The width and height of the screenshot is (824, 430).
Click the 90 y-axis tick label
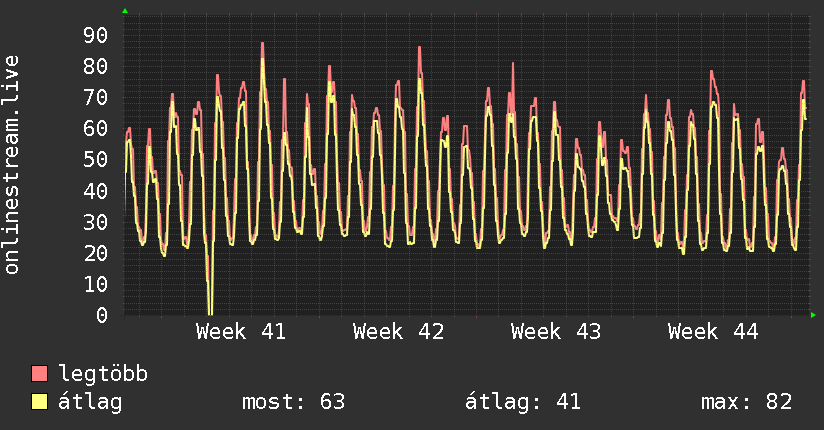[96, 35]
